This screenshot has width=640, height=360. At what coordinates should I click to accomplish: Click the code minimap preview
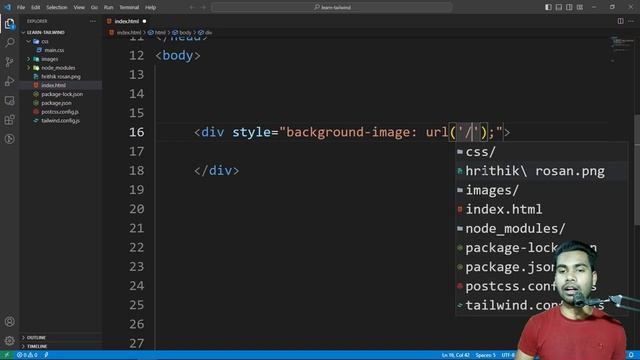coord(621,49)
